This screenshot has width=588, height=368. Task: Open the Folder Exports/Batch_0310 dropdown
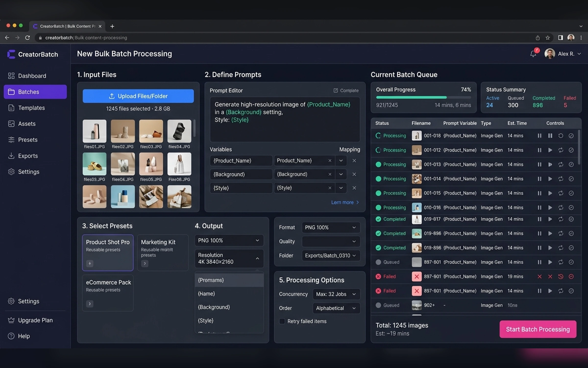click(x=331, y=256)
